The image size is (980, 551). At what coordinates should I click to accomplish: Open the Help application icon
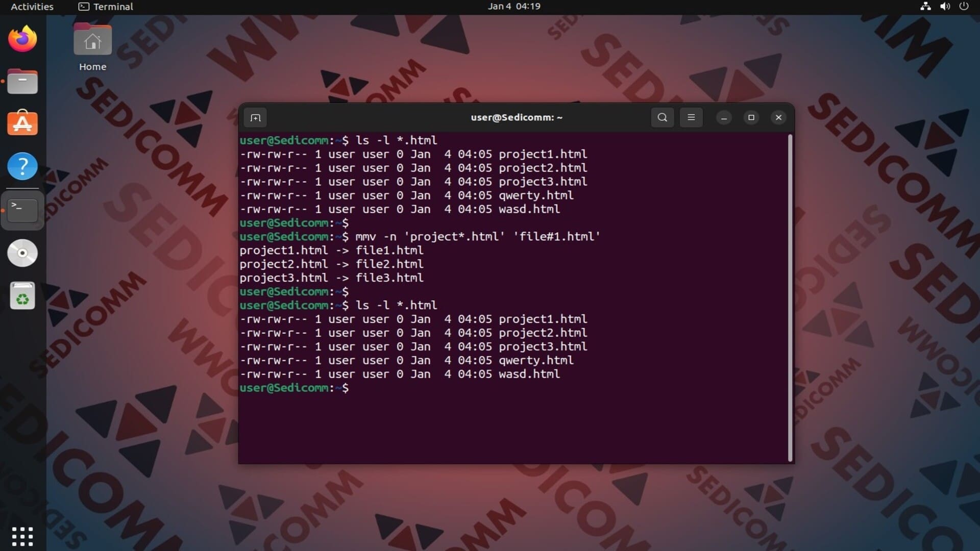pos(22,166)
